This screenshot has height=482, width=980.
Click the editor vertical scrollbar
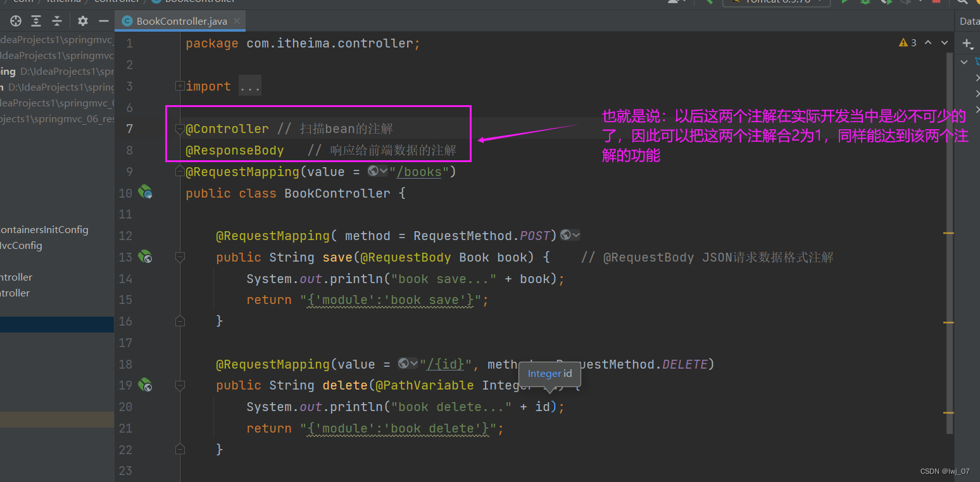click(x=949, y=253)
